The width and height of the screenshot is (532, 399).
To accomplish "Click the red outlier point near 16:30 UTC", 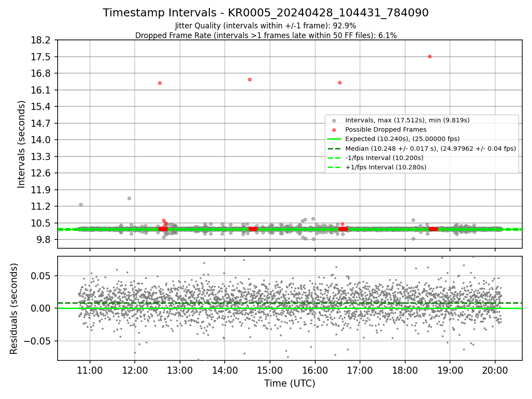I will pyautogui.click(x=340, y=82).
